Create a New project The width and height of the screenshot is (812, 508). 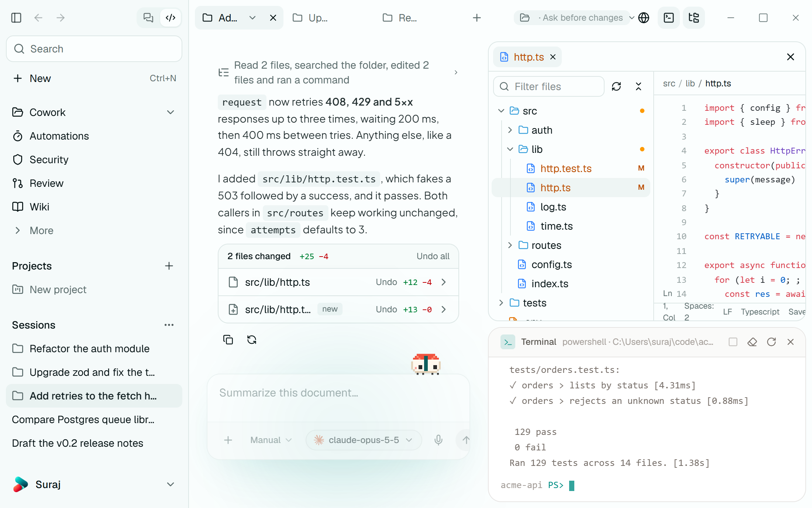click(94, 289)
